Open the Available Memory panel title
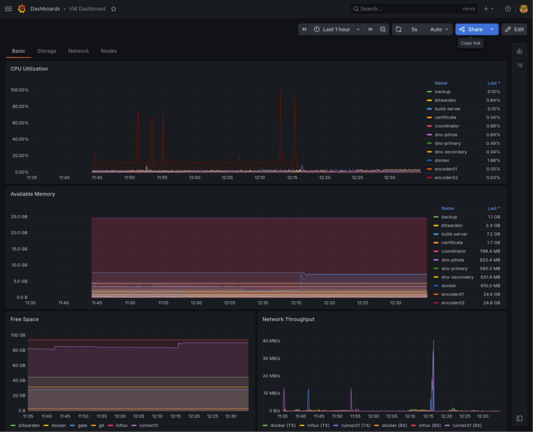This screenshot has width=533, height=432. [x=33, y=194]
